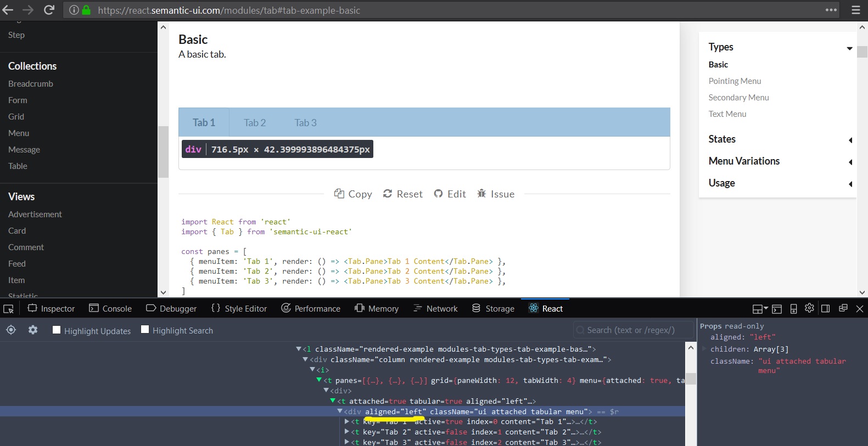Screen dimensions: 868x446
Task: Open the Debugger devtools tab
Action: [x=171, y=309]
